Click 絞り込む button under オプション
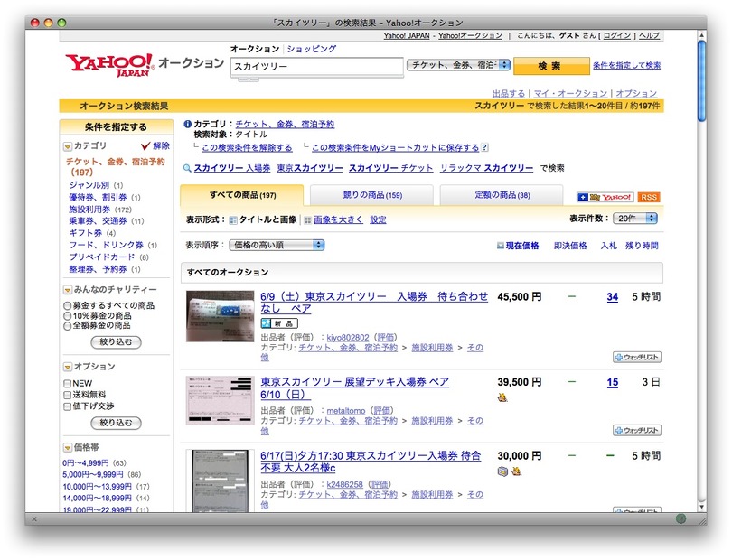The height and width of the screenshot is (560, 732). [116, 423]
